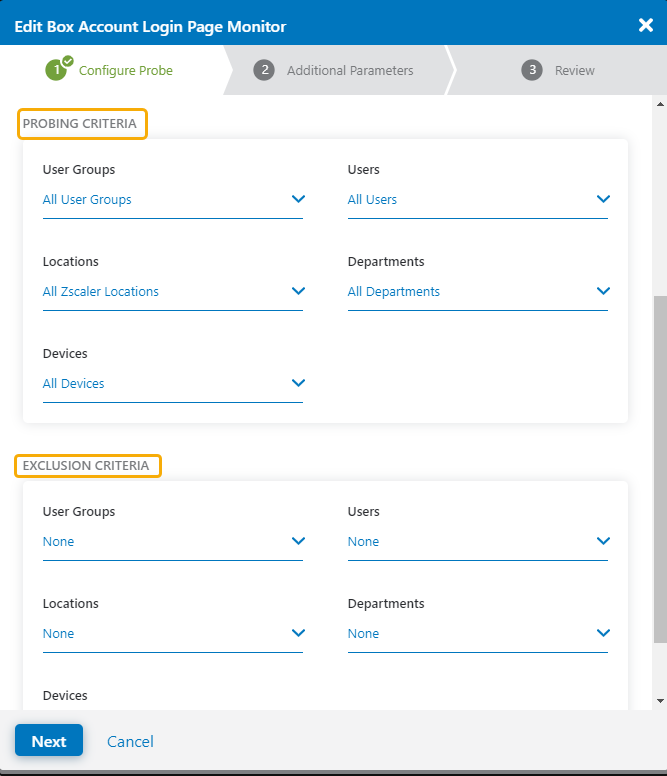Click chevron for Exclusion Criteria Departments
The image size is (667, 776).
click(x=603, y=633)
